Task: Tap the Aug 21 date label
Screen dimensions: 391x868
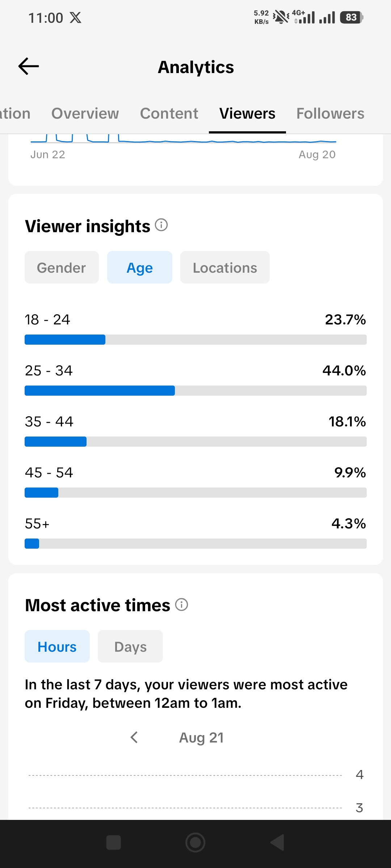Action: pos(202,737)
